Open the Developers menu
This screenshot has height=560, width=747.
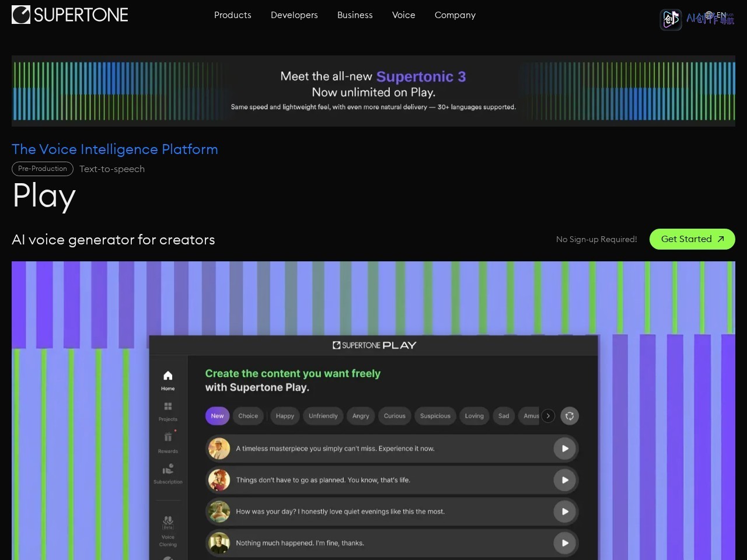click(x=294, y=15)
